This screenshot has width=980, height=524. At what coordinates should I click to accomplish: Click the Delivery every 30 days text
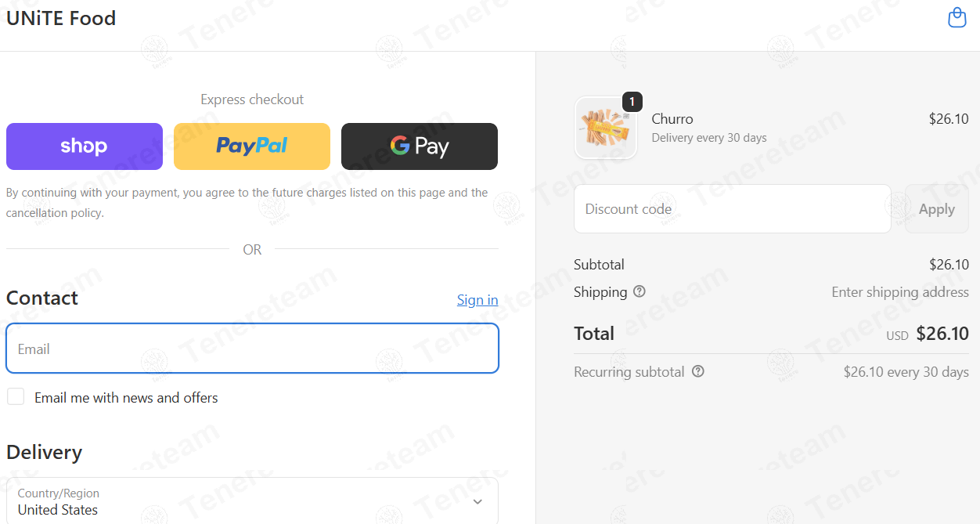pos(709,138)
